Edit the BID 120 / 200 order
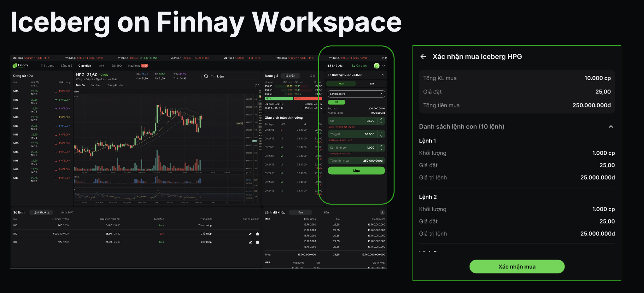644x293 pixels. pyautogui.click(x=250, y=242)
